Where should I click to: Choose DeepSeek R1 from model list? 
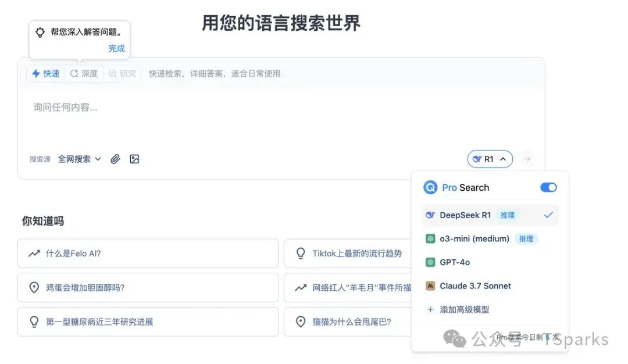click(x=490, y=215)
